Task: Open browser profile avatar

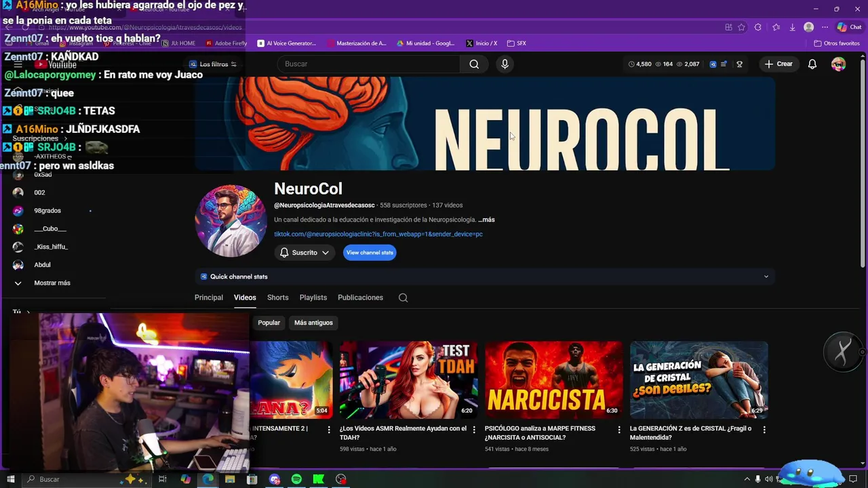Action: 808,27
